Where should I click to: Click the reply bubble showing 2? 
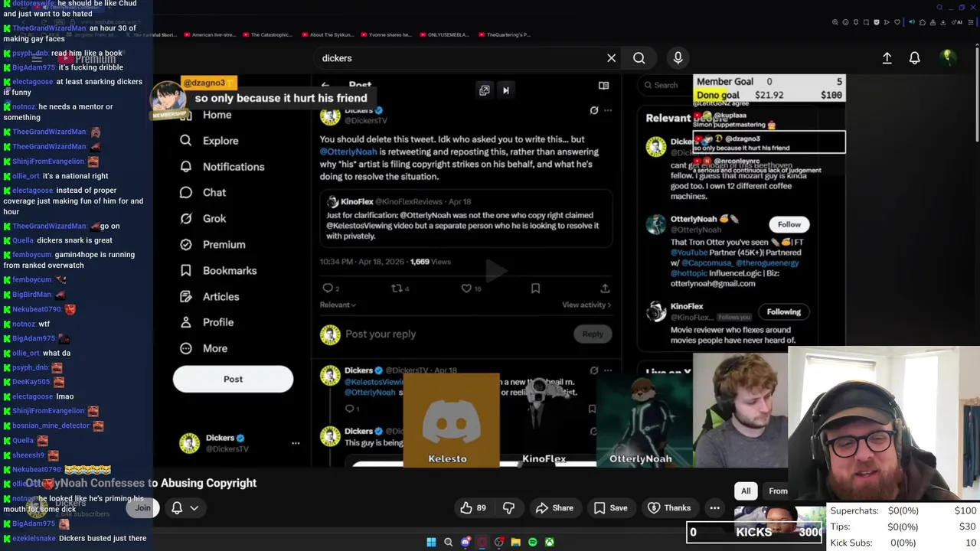(x=331, y=289)
